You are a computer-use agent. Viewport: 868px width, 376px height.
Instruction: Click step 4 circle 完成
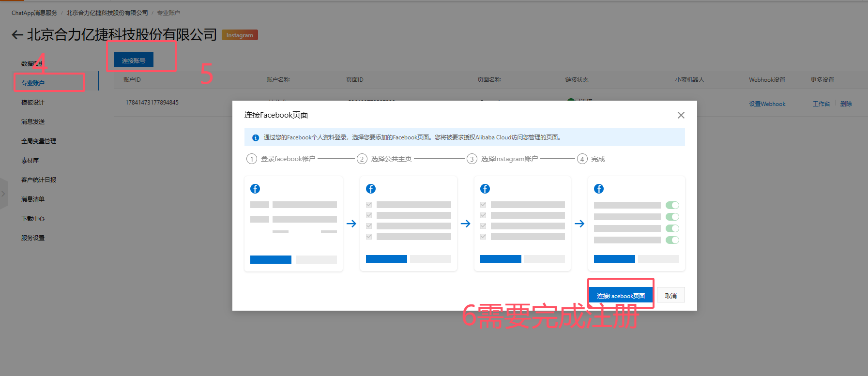click(582, 159)
